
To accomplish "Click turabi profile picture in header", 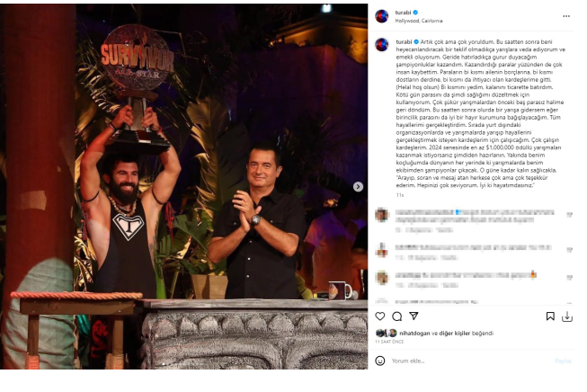I will (x=382, y=16).
